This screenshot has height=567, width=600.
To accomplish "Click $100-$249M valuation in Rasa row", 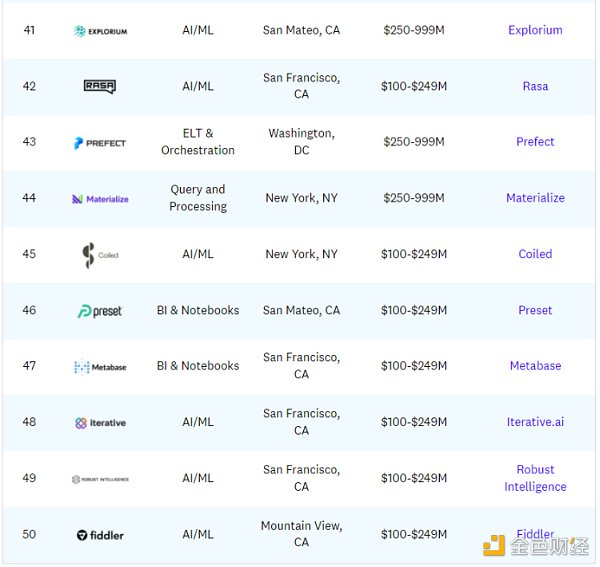I will (414, 86).
